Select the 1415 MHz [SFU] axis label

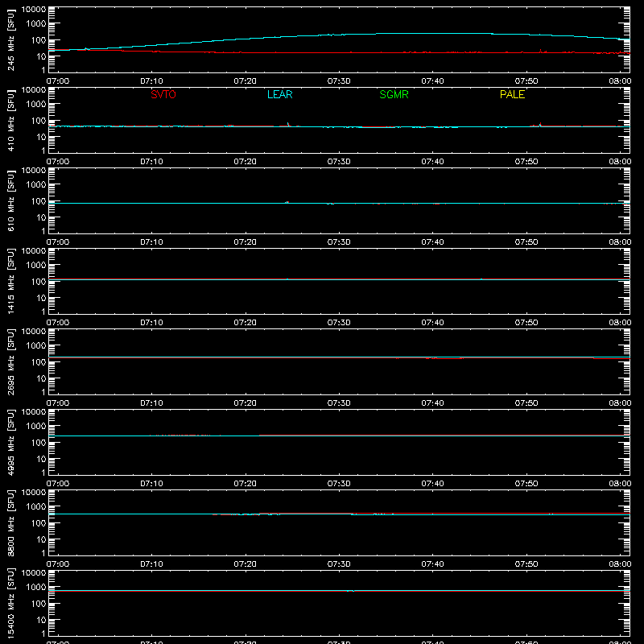point(11,281)
